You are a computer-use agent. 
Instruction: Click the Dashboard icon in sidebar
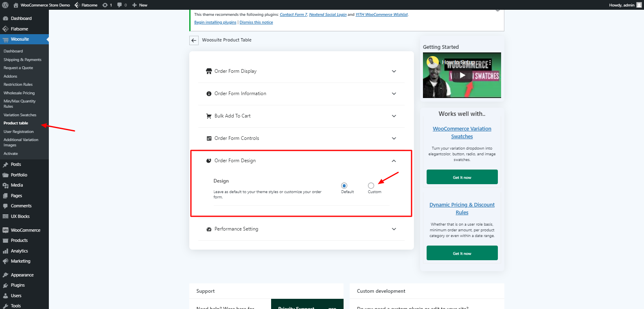pyautogui.click(x=5, y=18)
